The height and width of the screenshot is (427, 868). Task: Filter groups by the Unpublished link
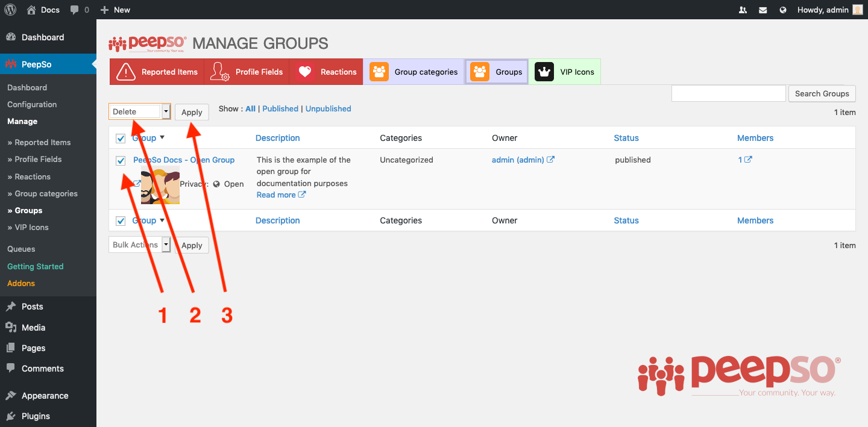[328, 108]
